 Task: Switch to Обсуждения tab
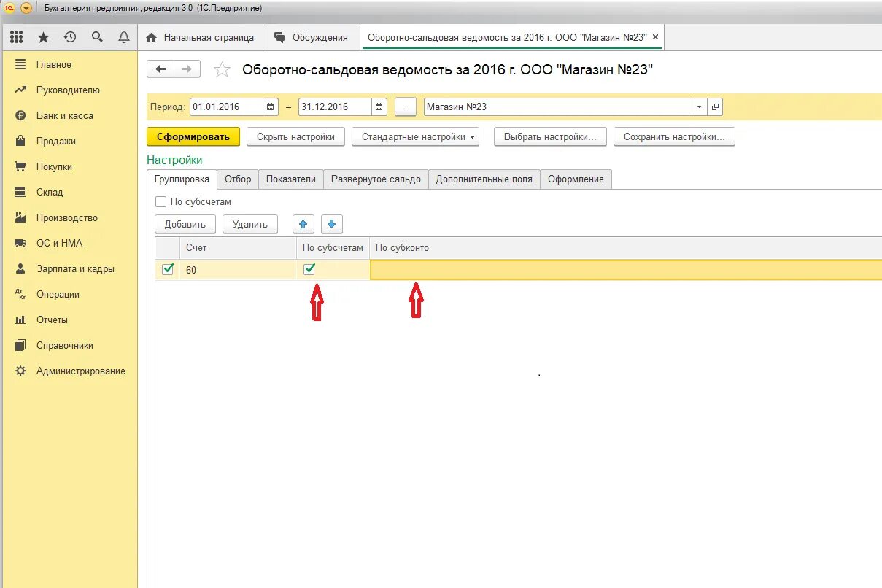313,37
